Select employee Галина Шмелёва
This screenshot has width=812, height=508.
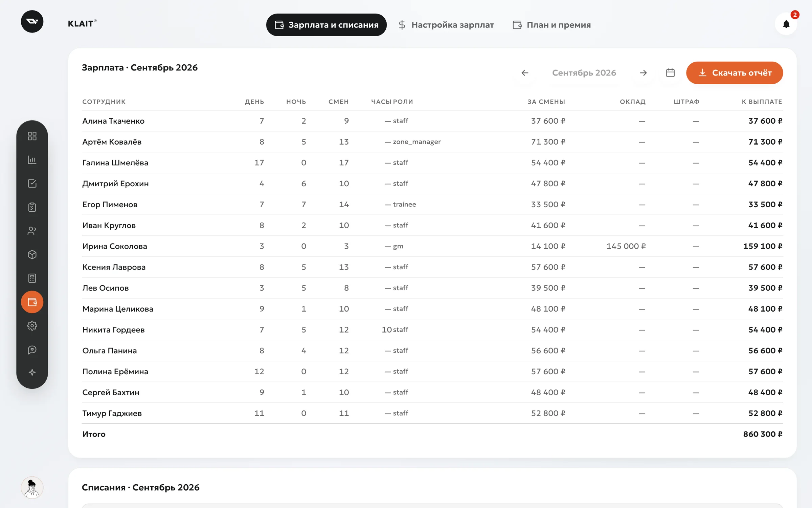(x=115, y=163)
